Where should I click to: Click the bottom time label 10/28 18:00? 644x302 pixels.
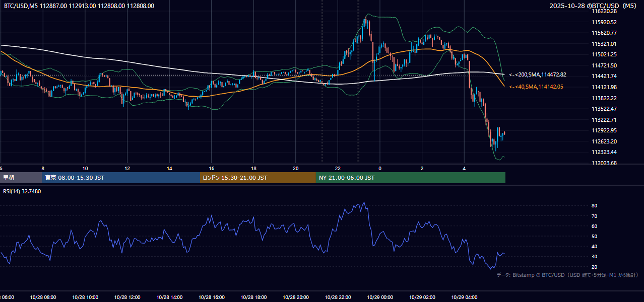tap(253, 297)
